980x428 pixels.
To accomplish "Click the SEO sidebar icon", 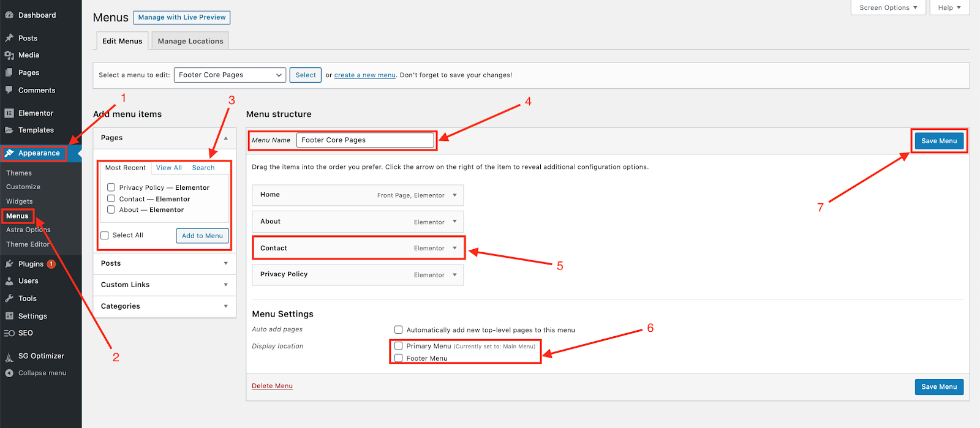I will tap(9, 333).
